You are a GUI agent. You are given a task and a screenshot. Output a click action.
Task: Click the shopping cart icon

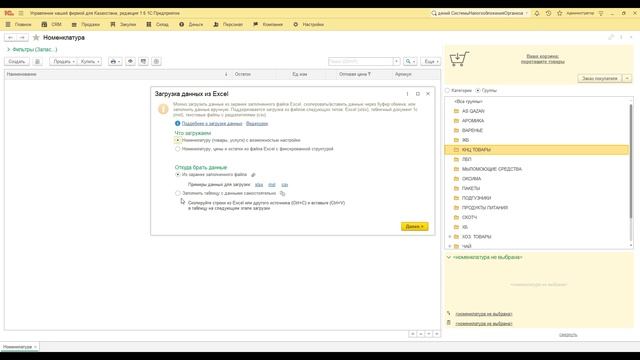pyautogui.click(x=459, y=59)
